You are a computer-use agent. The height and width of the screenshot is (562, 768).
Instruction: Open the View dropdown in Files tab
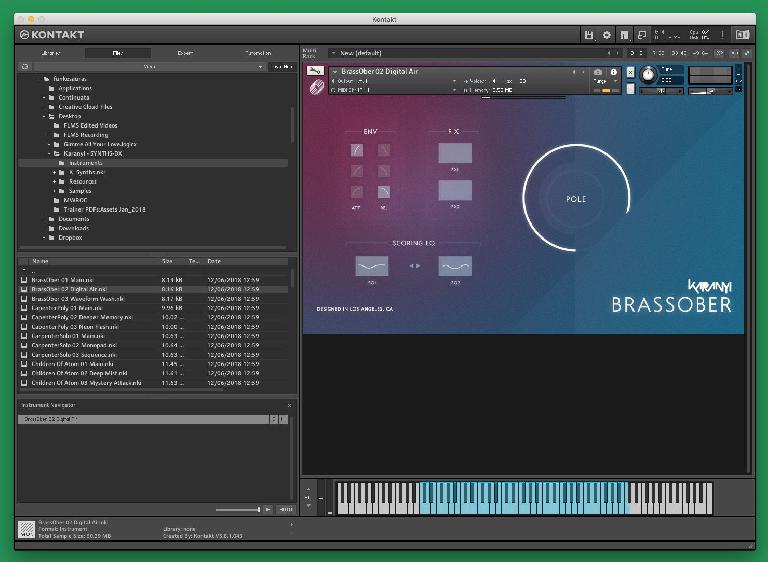(x=149, y=67)
